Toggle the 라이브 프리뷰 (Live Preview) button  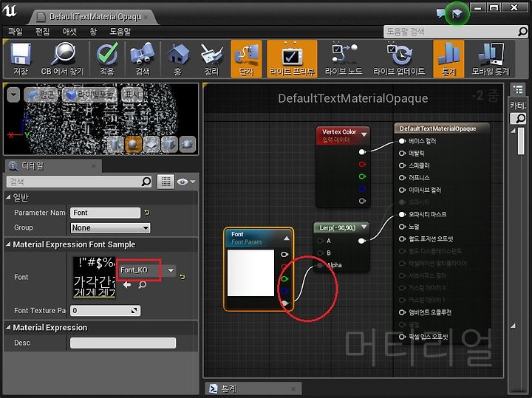click(x=292, y=58)
